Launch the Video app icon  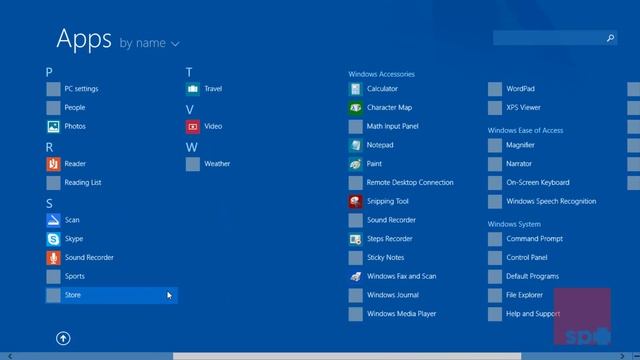193,127
